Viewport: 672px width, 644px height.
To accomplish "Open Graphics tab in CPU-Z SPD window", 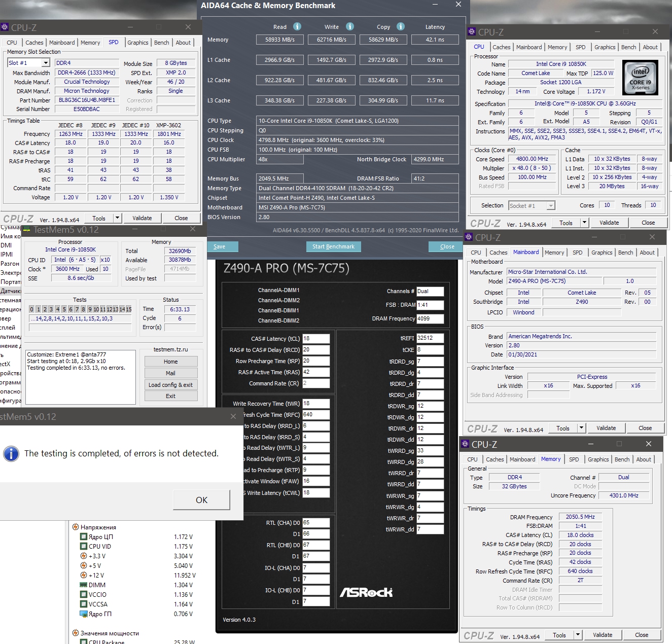I will point(138,43).
